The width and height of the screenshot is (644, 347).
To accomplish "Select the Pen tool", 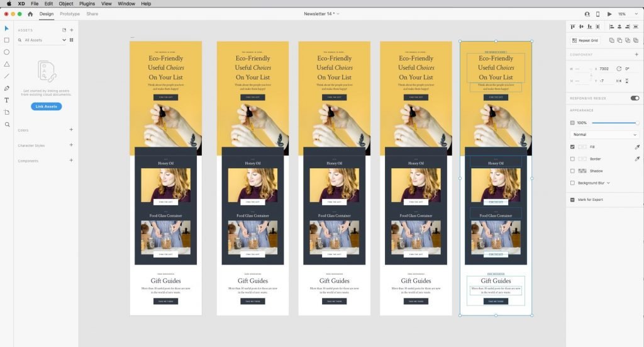I will click(x=7, y=88).
